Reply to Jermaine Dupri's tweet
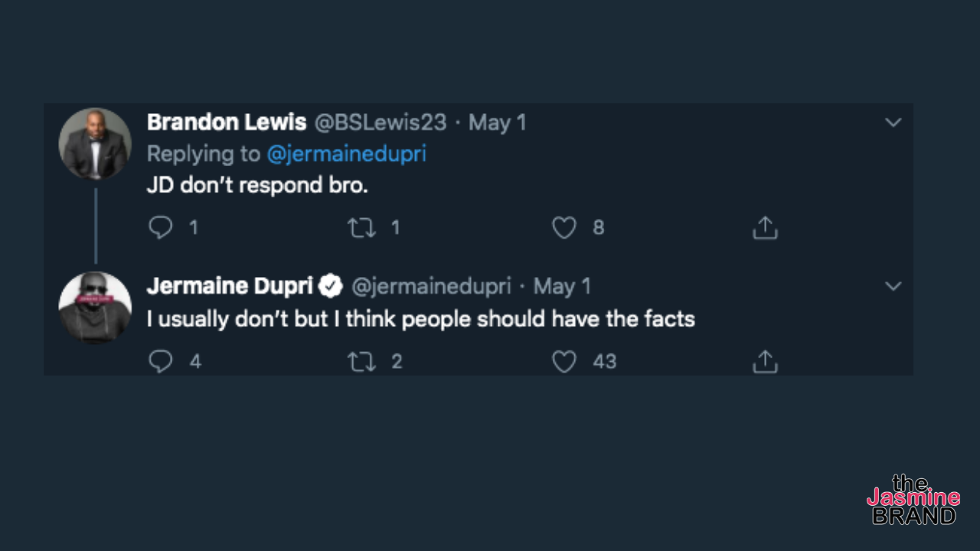The height and width of the screenshot is (551, 980). [161, 361]
